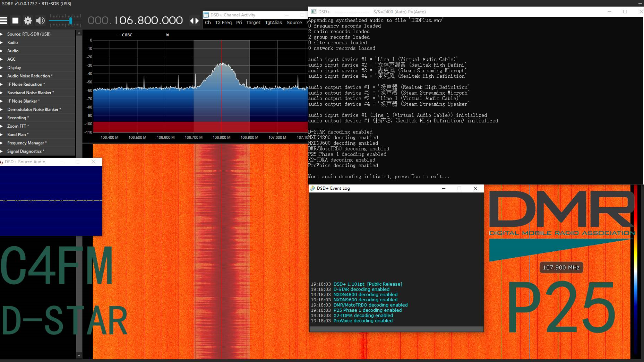Image resolution: width=644 pixels, height=362 pixels.
Task: Open the SDR# hamburger menu
Action: click(4, 20)
